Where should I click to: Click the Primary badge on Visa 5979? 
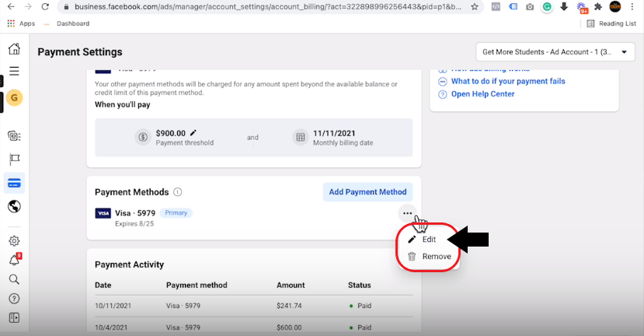[176, 212]
